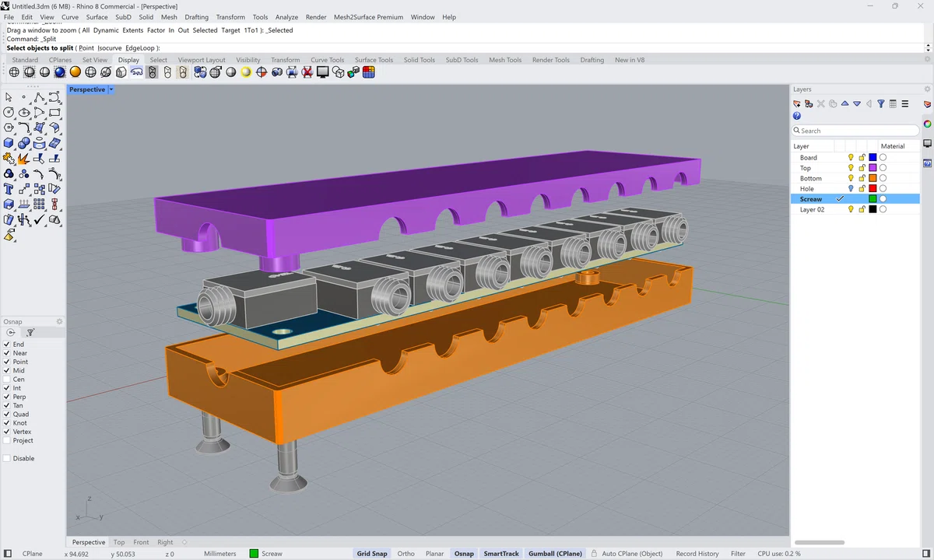Select the Text object T tool
Viewport: 934px width, 560px height.
coord(9,188)
